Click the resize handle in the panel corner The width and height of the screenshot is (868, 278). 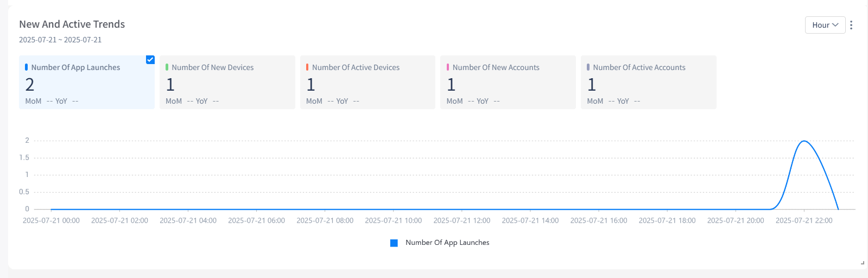pyautogui.click(x=863, y=263)
